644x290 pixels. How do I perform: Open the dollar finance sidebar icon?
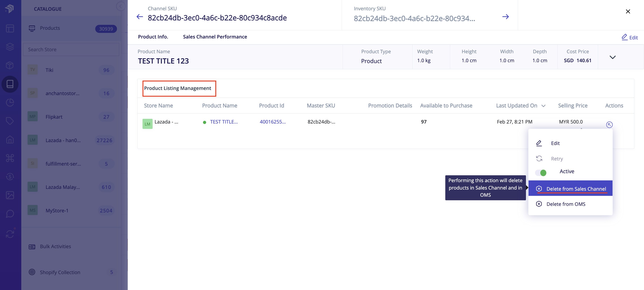[x=10, y=177]
